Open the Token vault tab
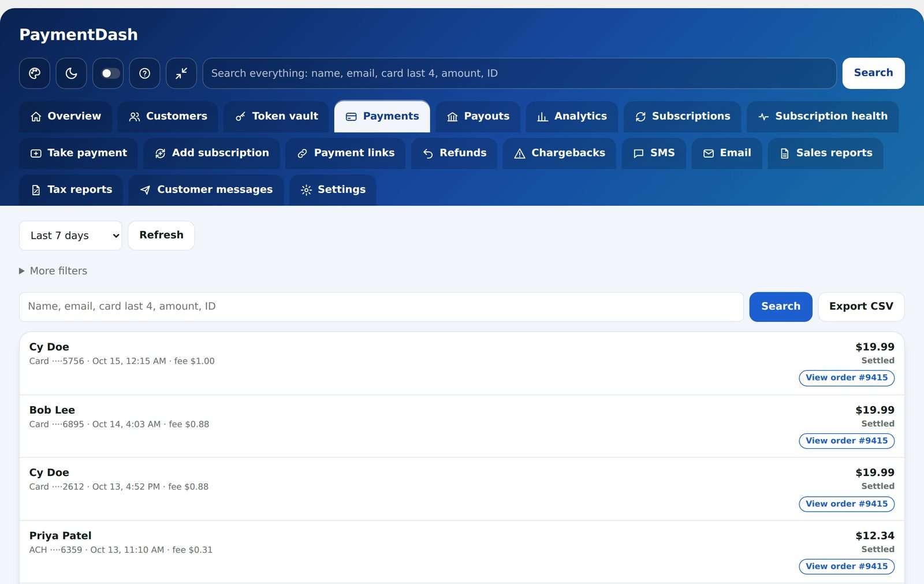Viewport: 924px width, 584px height. tap(277, 117)
